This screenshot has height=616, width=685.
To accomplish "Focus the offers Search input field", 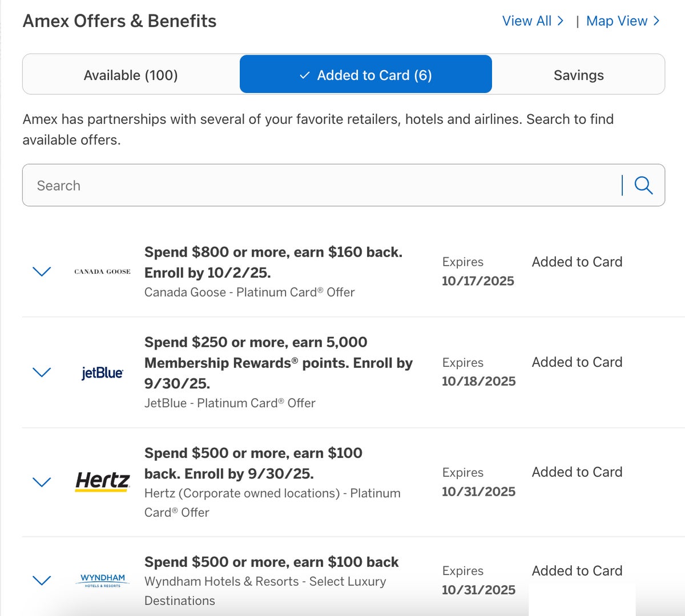I will [x=320, y=185].
